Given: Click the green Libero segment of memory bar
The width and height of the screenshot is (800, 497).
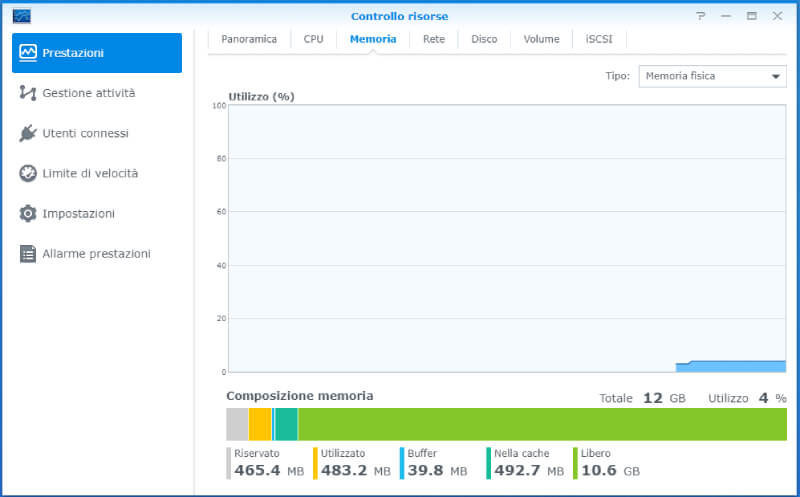Looking at the screenshot, I should [542, 424].
